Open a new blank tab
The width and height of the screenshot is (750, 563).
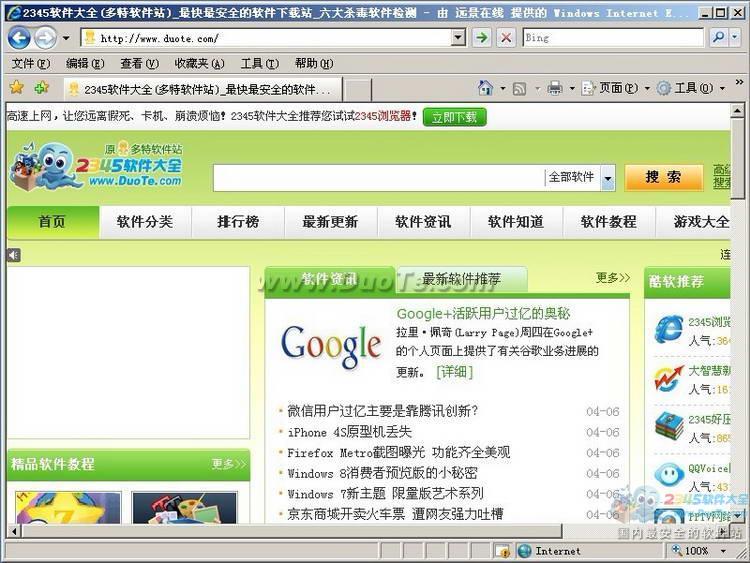click(x=357, y=89)
